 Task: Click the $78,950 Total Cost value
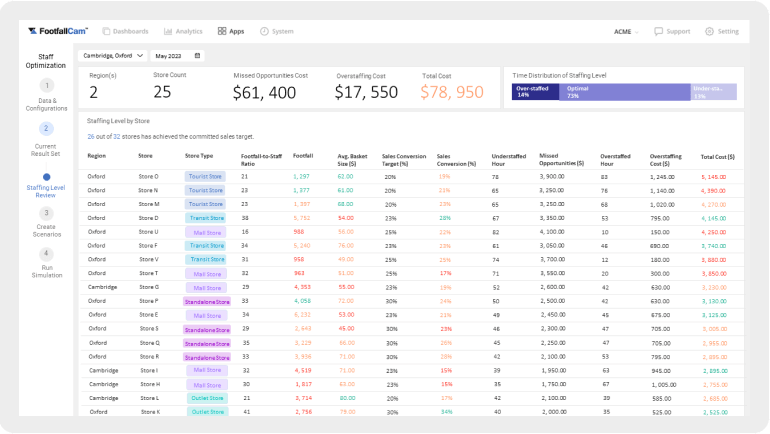(452, 92)
